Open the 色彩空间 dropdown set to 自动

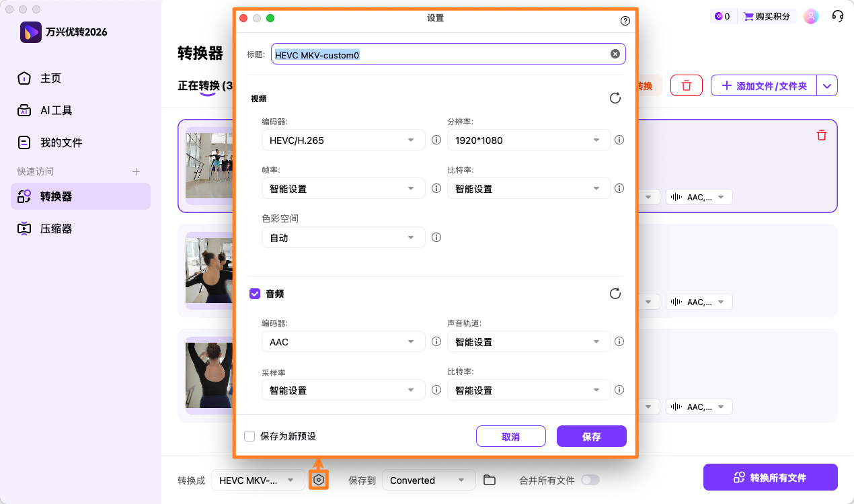click(x=343, y=237)
